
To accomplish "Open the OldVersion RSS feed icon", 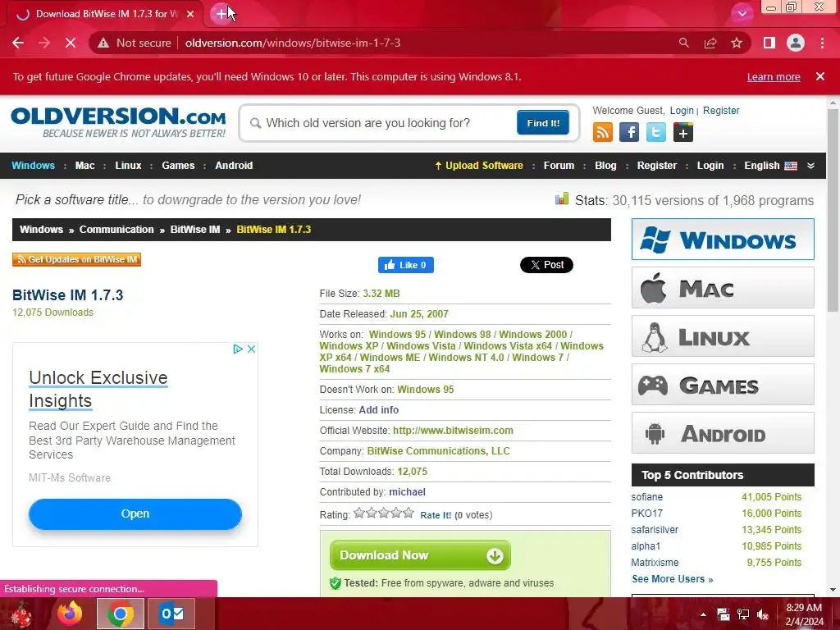I will click(603, 132).
